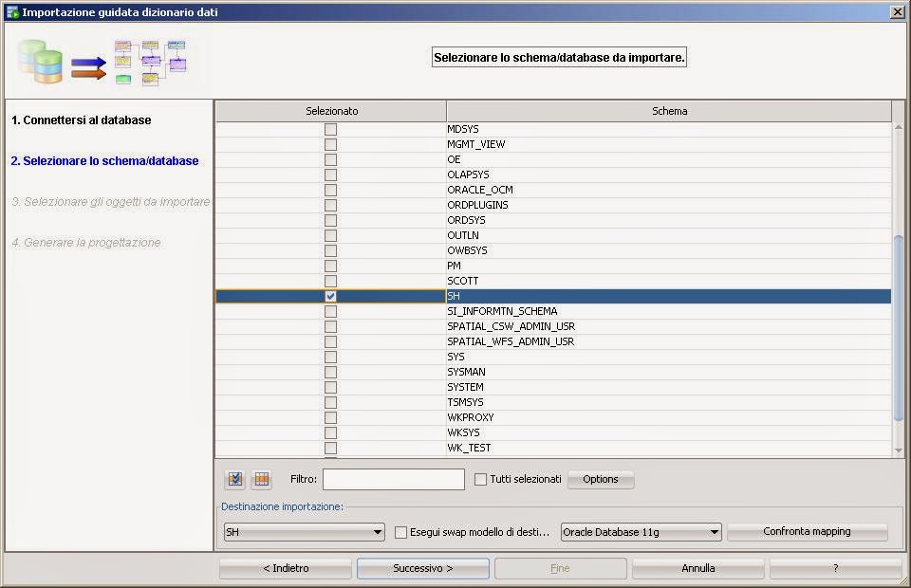Click the select-all schemas checkmark icon
Screen dimensions: 911x588
coord(235,479)
